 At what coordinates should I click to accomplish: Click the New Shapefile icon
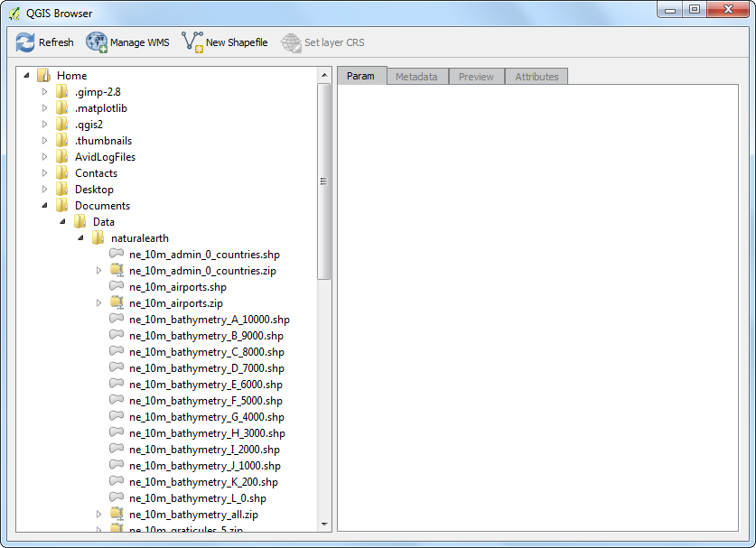[192, 42]
